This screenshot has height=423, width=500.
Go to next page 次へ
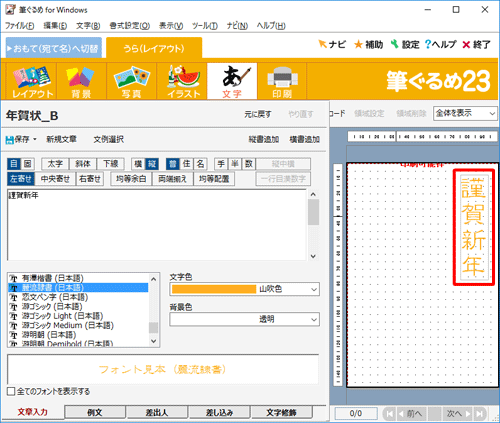click(x=459, y=414)
